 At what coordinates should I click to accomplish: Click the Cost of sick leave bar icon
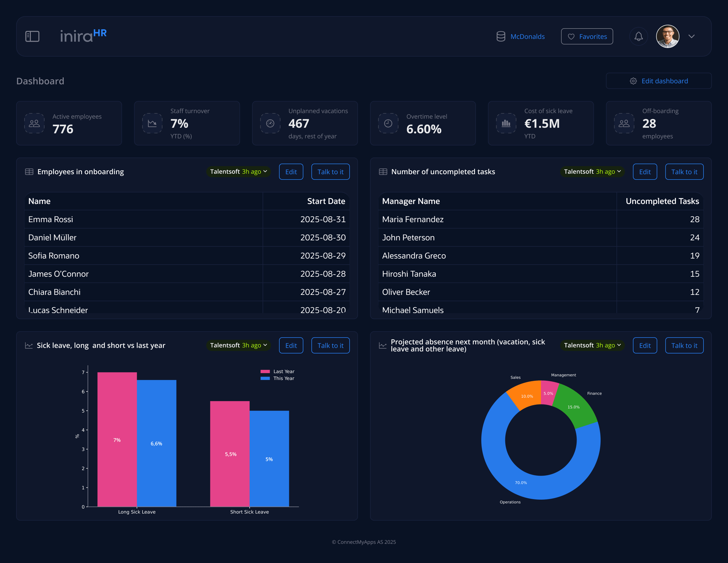coord(506,123)
